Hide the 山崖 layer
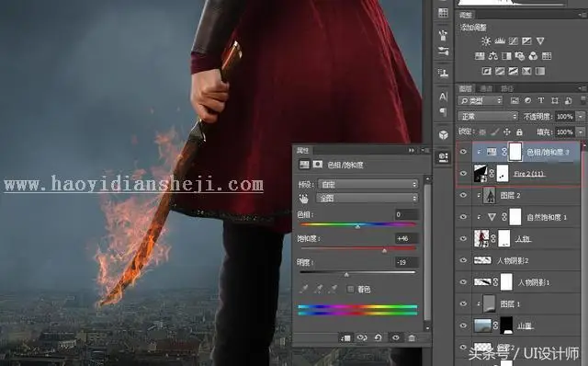 click(x=463, y=326)
